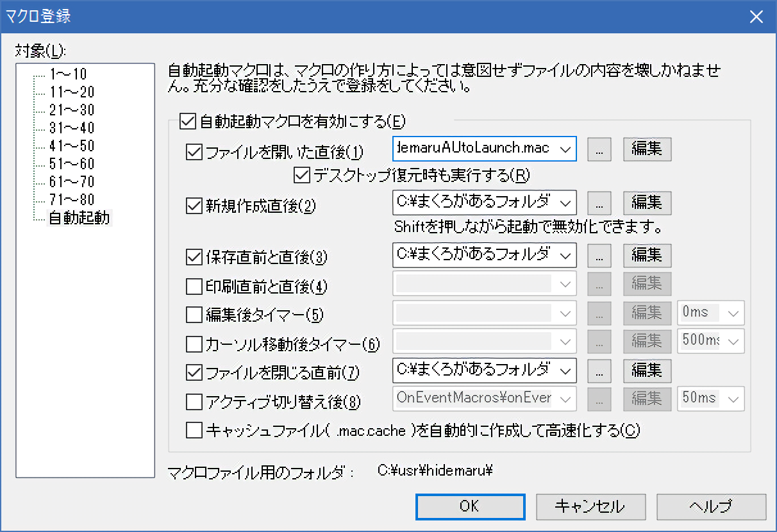The height and width of the screenshot is (532, 777).
Task: Click the OK button
Action: click(470, 506)
